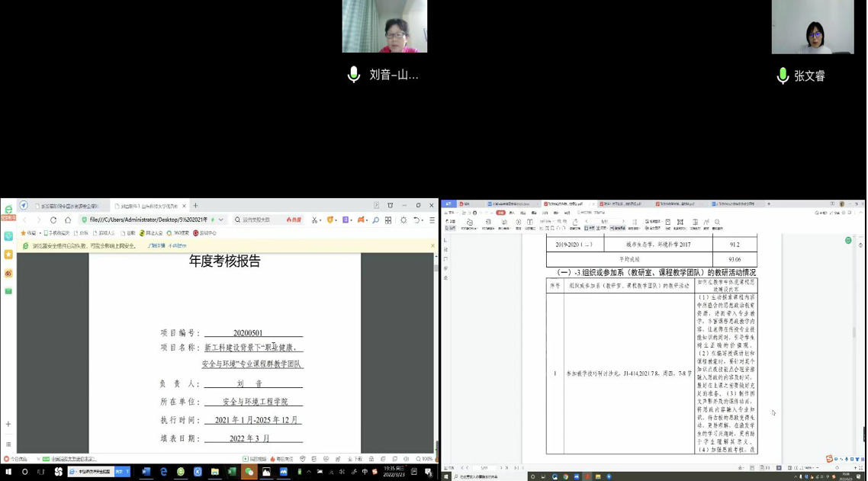Click the magnifier icon in browser toolbar
This screenshot has width=868, height=481.
pos(375,220)
